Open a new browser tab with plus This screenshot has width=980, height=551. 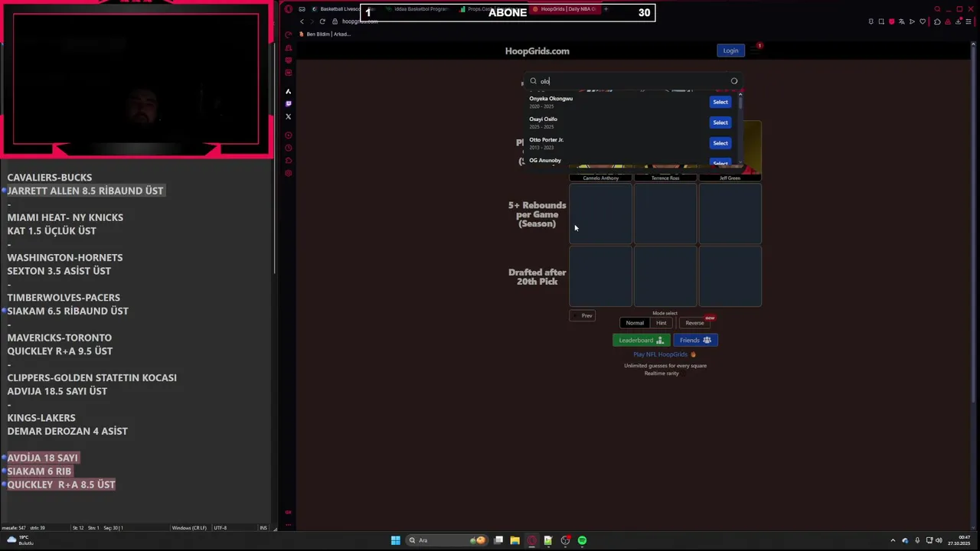tap(606, 9)
